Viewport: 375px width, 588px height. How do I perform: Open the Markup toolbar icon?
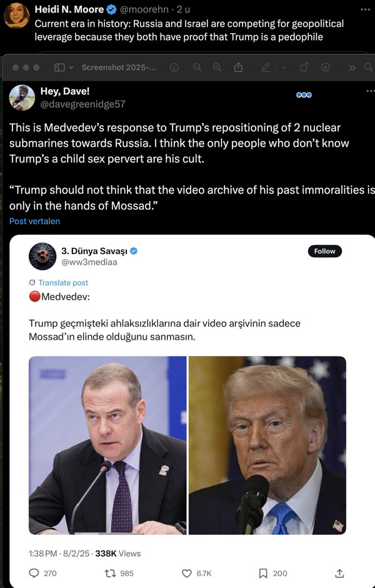pos(326,67)
